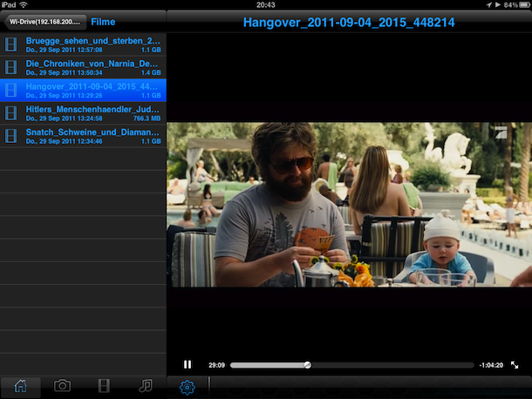Image resolution: width=532 pixels, height=399 pixels.
Task: Click film icon beside Snatch file
Action: (x=10, y=136)
